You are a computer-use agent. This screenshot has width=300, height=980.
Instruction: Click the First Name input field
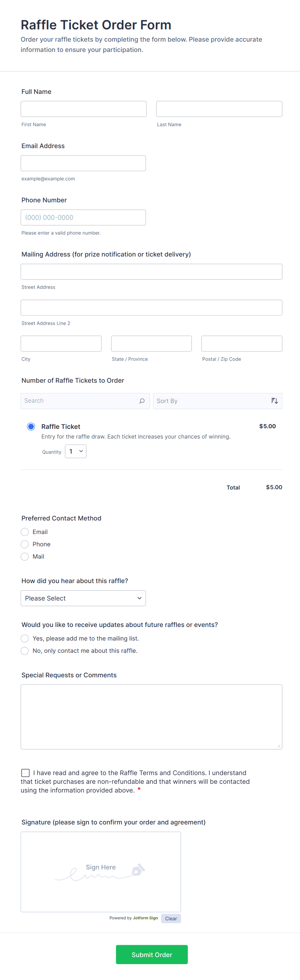pos(84,109)
